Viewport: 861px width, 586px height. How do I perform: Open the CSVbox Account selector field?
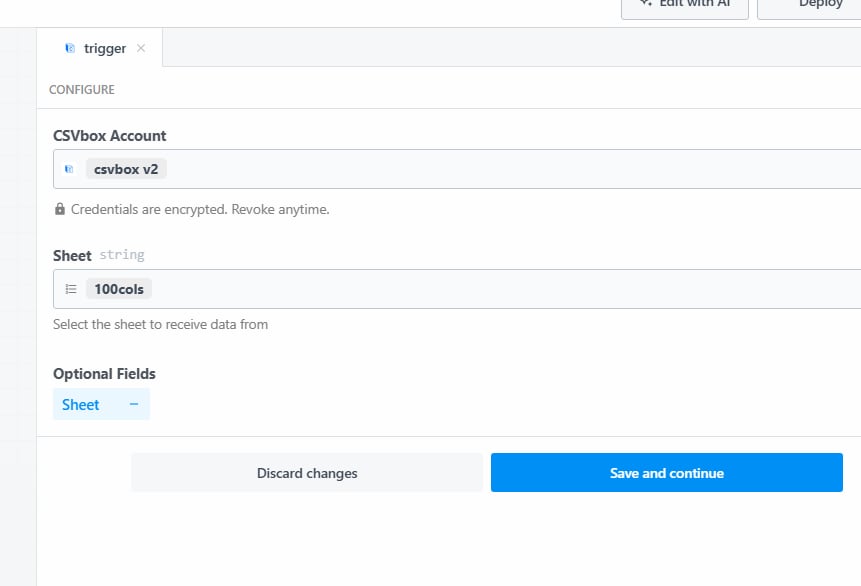tap(457, 169)
